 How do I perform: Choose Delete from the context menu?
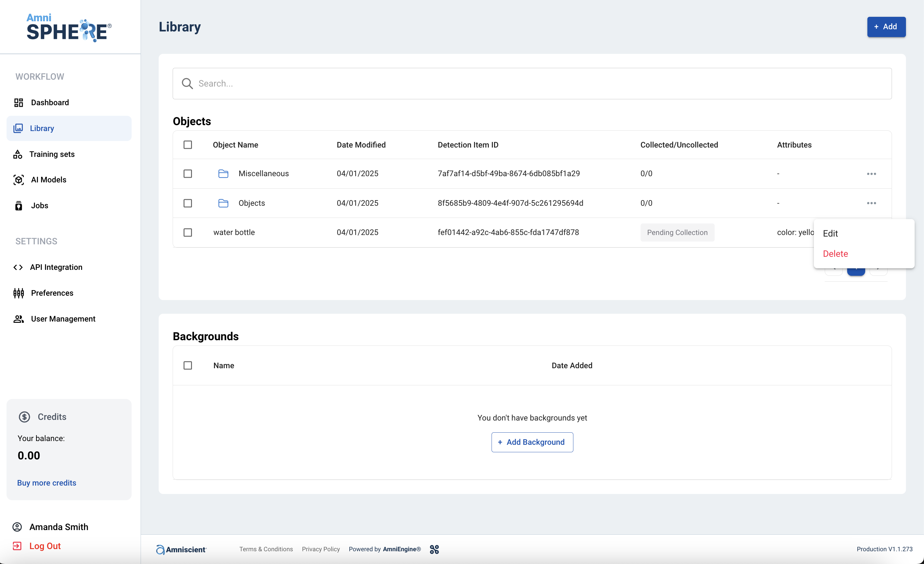[x=835, y=254]
